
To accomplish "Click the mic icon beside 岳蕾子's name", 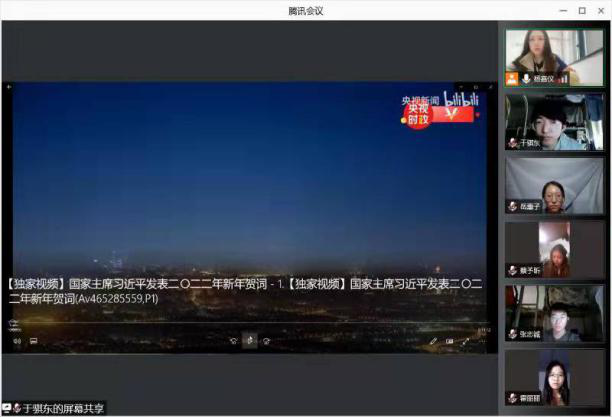I will (x=512, y=207).
